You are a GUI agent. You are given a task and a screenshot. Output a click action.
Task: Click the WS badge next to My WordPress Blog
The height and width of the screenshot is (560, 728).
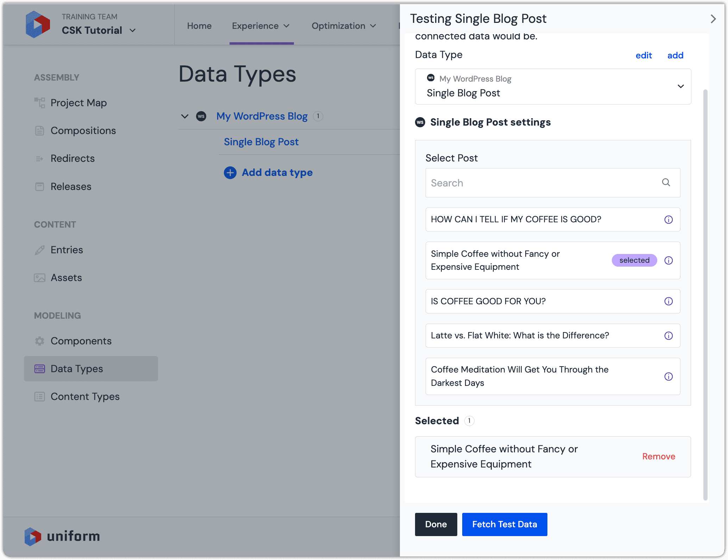point(201,116)
